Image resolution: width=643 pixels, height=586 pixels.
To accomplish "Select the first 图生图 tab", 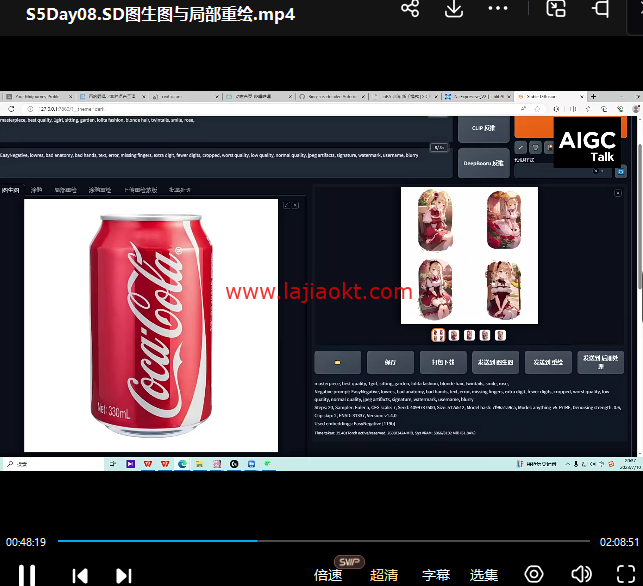I will 10,190.
